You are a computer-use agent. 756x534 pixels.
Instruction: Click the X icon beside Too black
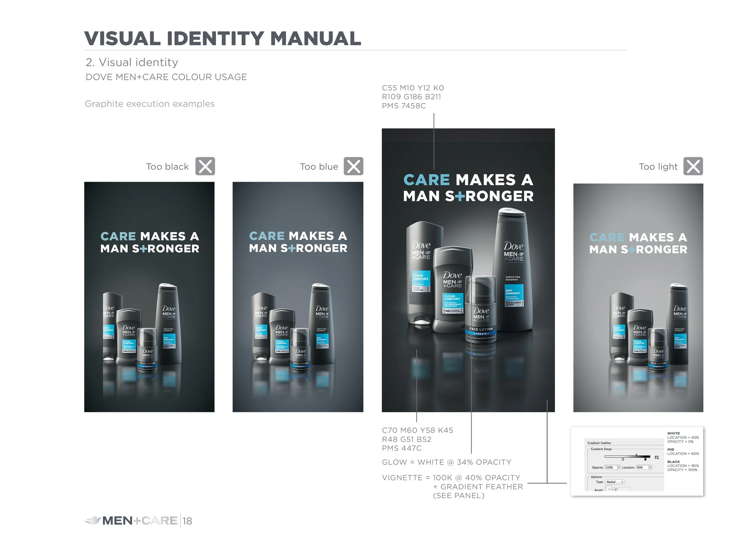coord(205,166)
